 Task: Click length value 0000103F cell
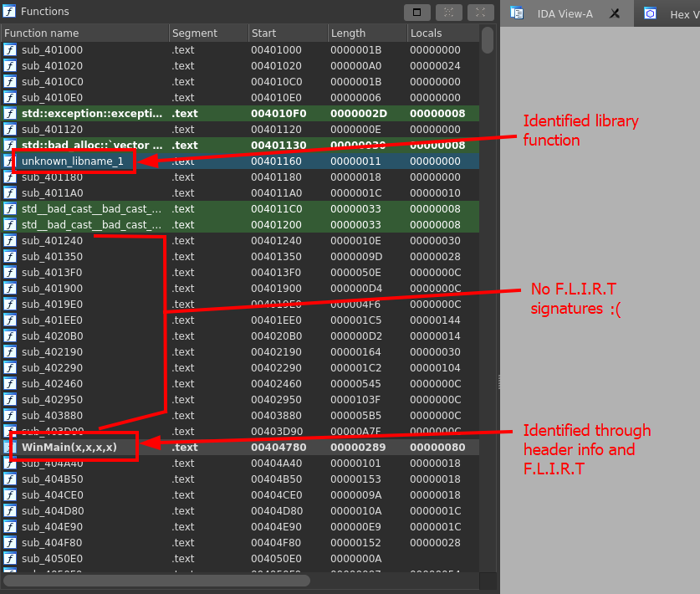click(355, 400)
